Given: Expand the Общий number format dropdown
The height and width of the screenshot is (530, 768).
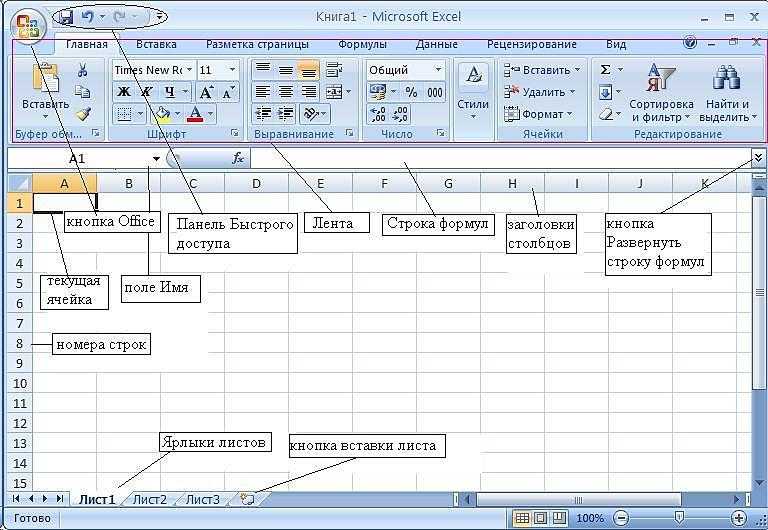Looking at the screenshot, I should pos(438,70).
